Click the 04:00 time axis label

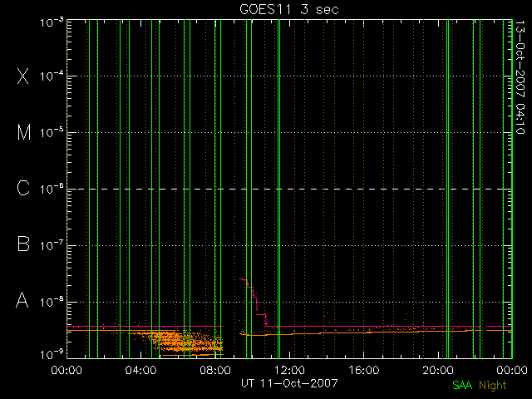click(140, 370)
